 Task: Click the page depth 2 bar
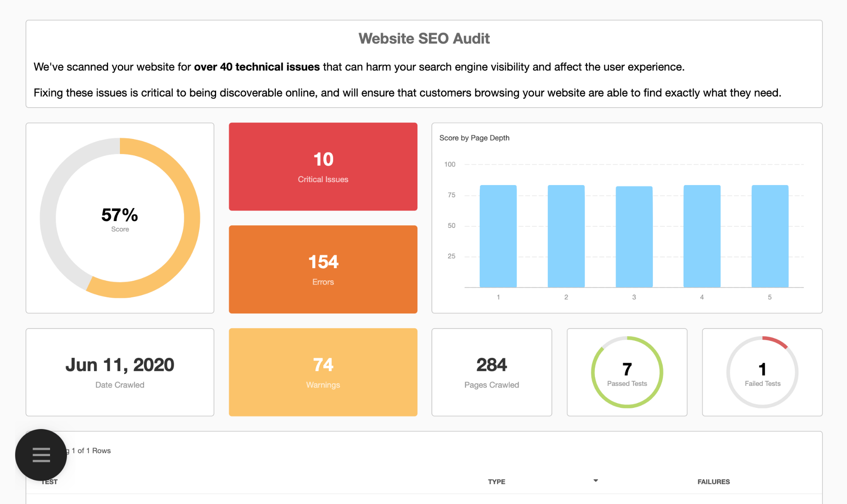566,236
